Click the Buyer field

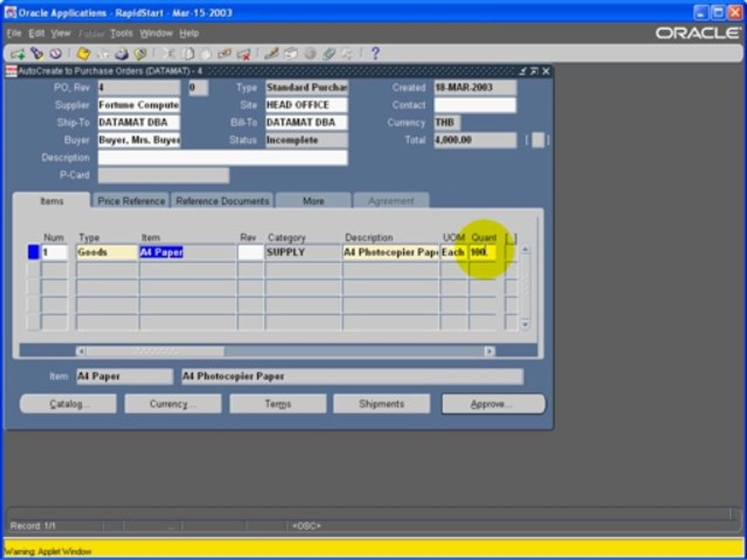tap(139, 140)
